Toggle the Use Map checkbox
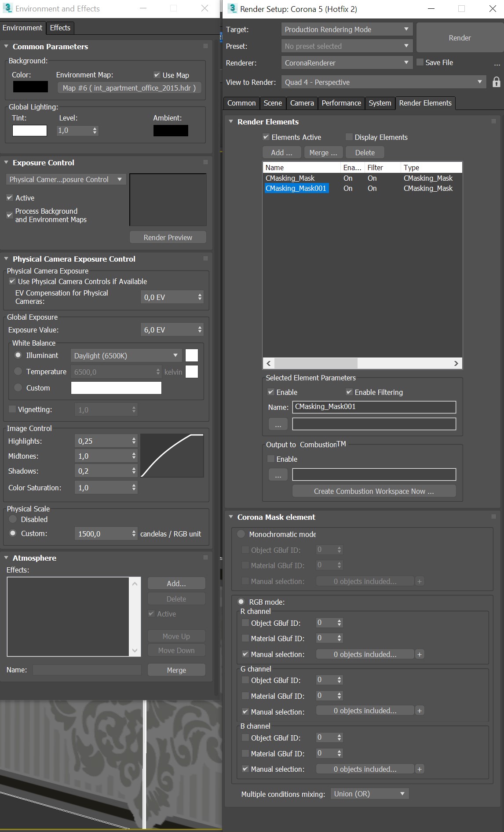 [x=157, y=75]
